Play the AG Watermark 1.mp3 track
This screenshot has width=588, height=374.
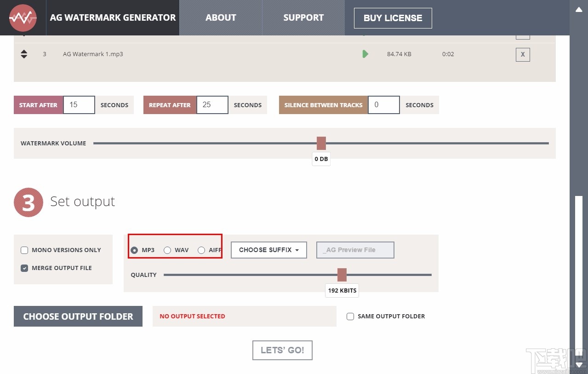(x=365, y=54)
